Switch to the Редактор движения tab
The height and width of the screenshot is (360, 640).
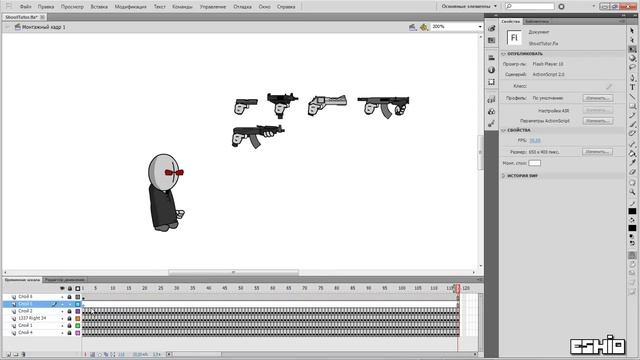(x=65, y=280)
